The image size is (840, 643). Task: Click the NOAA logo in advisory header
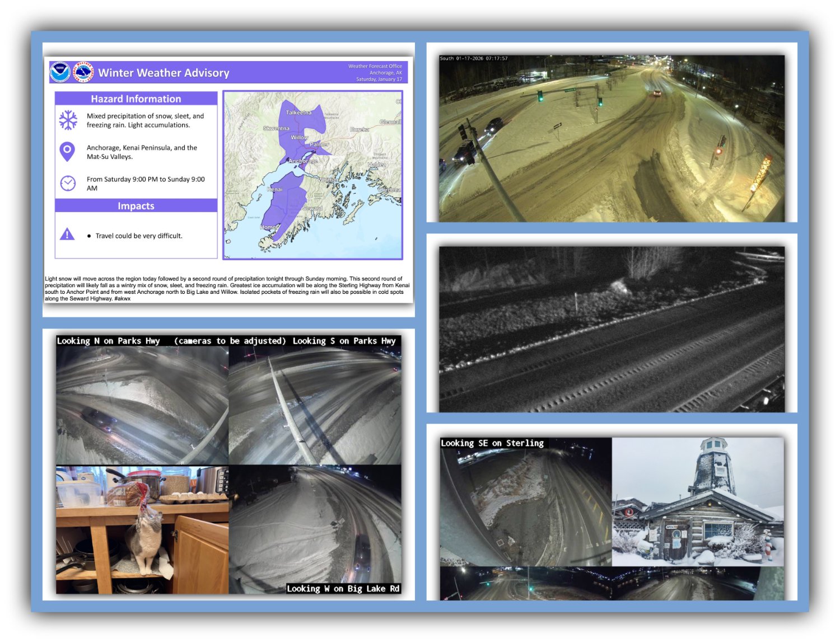click(60, 72)
